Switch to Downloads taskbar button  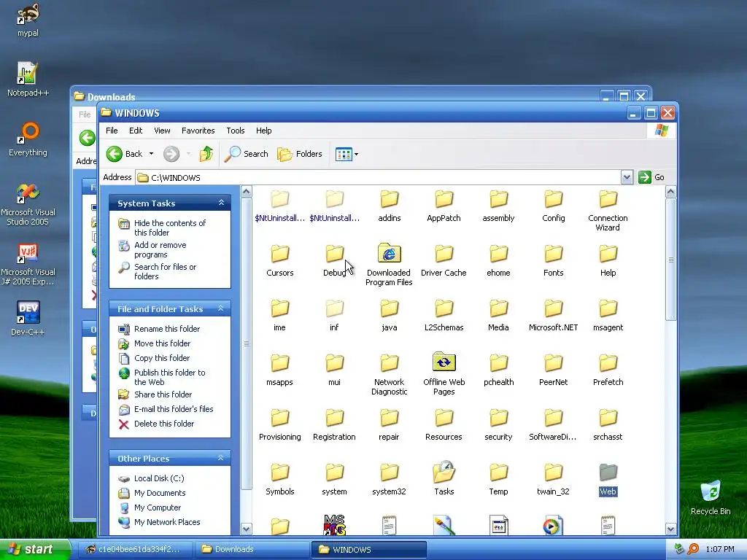[x=252, y=549]
